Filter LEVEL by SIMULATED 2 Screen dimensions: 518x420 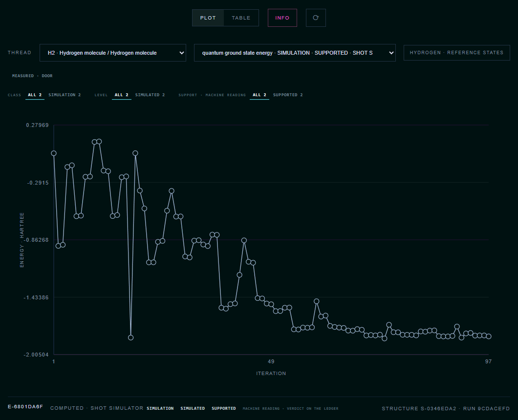coord(150,95)
